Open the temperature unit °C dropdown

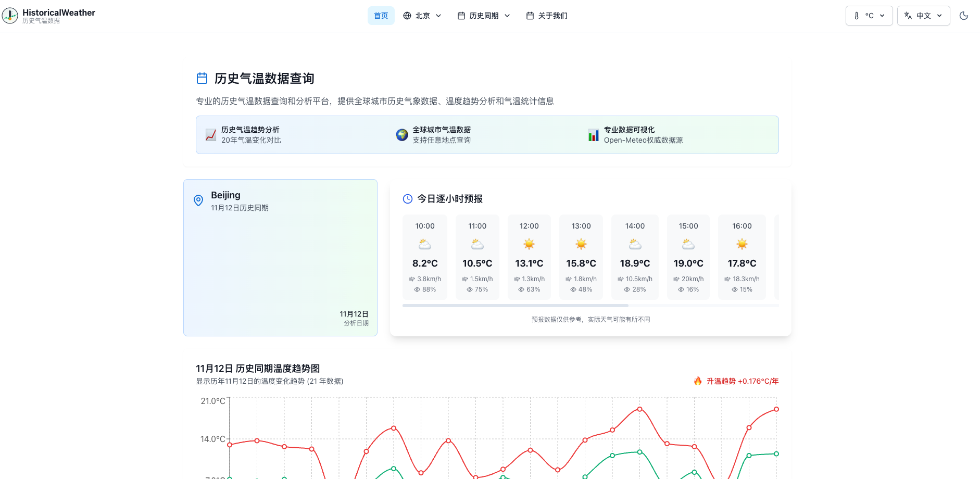click(869, 15)
